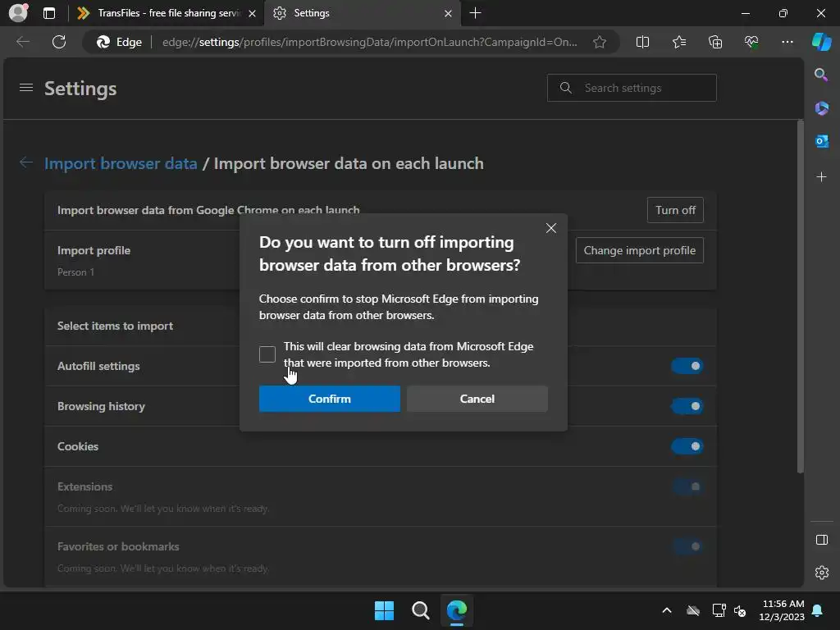
Task: Show hidden tray icons chevron
Action: pos(666,610)
